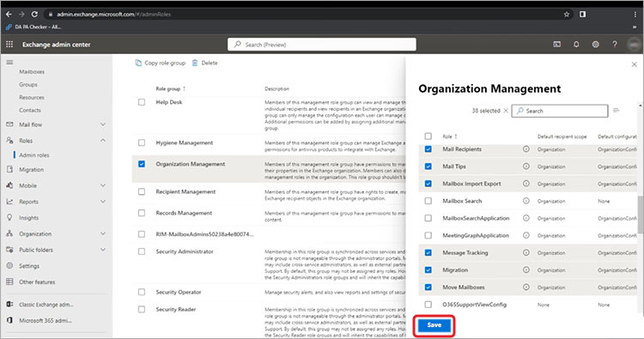
Task: Uncheck the Mail Tips role
Action: click(428, 166)
